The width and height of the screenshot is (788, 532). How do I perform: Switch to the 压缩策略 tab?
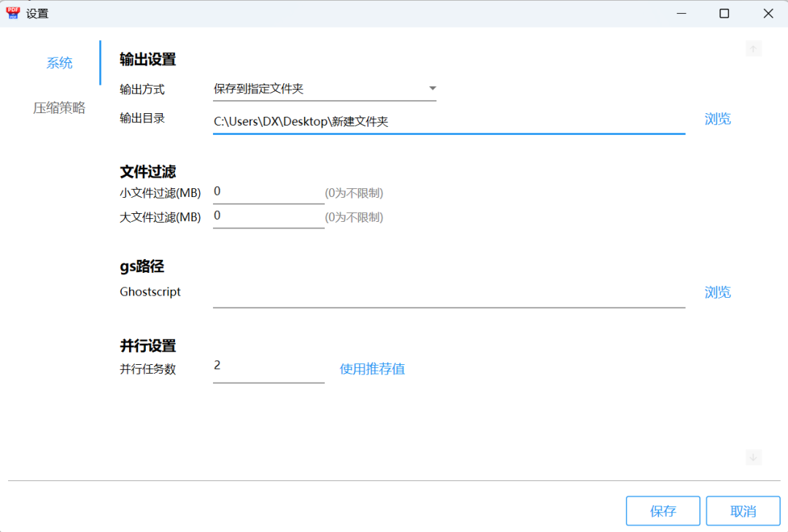tap(59, 107)
